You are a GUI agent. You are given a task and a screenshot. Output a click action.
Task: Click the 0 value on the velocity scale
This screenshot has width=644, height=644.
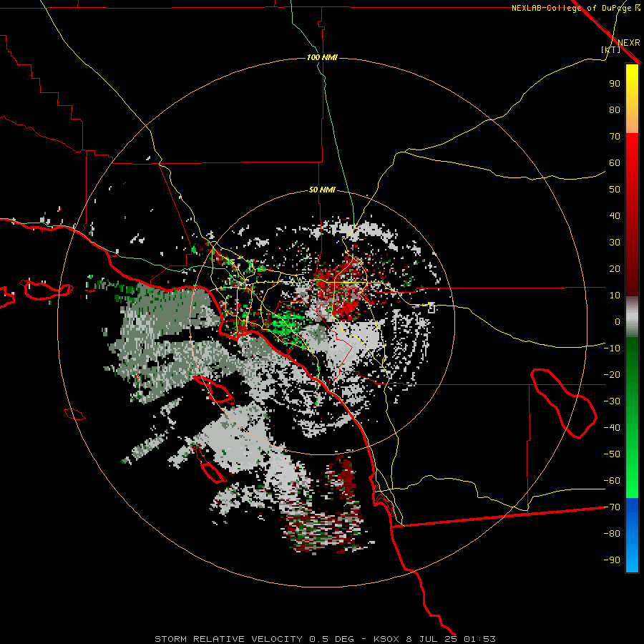(x=618, y=321)
